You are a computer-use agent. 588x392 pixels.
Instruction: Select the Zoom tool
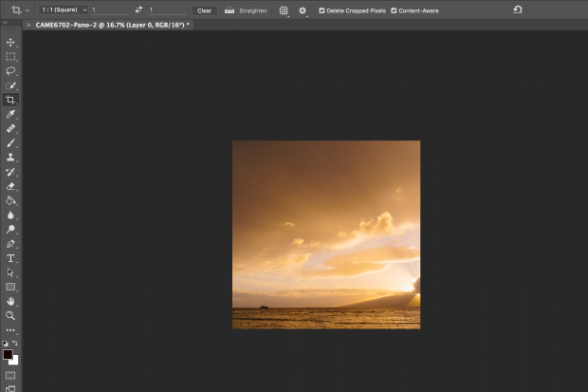(x=10, y=316)
